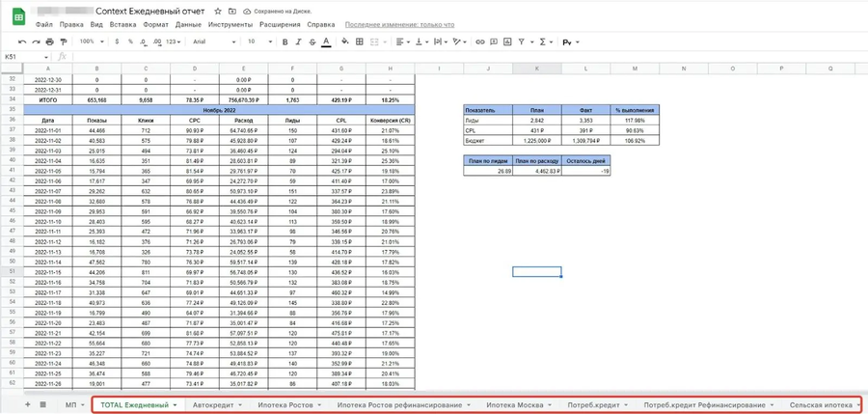Switch to the Потреб.кредит sheet tab
The width and height of the screenshot is (868, 414).
(x=594, y=405)
